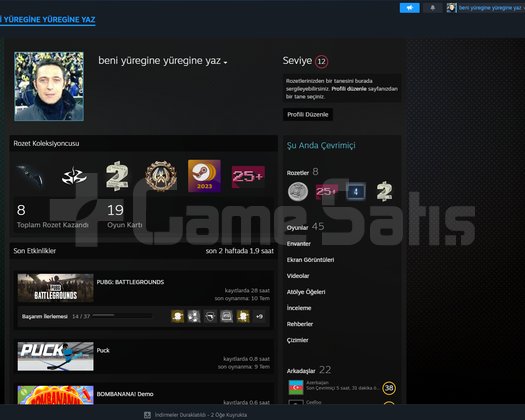Image resolution: width=525 pixels, height=420 pixels.
Task: Open the Puck title link
Action: tap(103, 351)
